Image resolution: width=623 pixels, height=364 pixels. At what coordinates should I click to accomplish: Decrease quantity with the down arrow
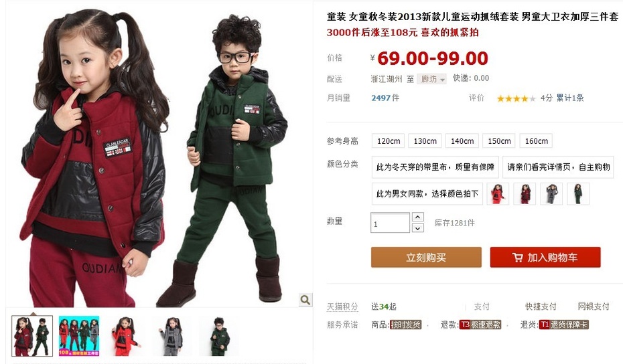tap(417, 228)
